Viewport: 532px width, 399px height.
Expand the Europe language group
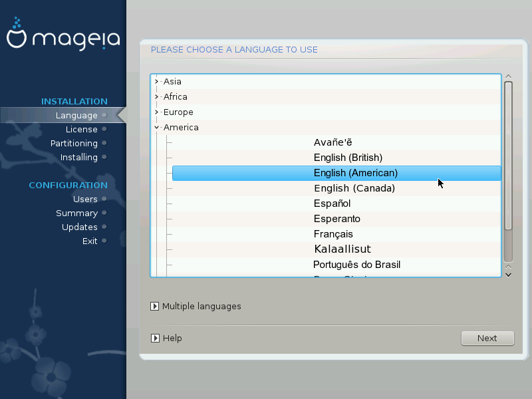(x=156, y=112)
